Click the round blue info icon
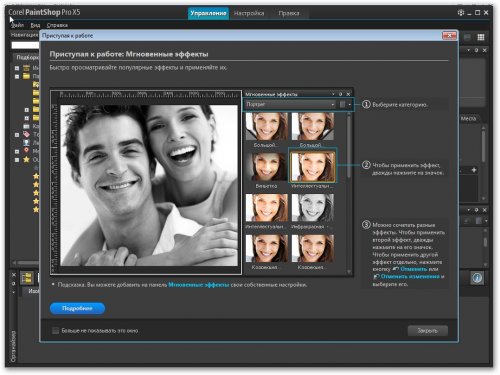This screenshot has height=375, width=500. click(x=477, y=278)
